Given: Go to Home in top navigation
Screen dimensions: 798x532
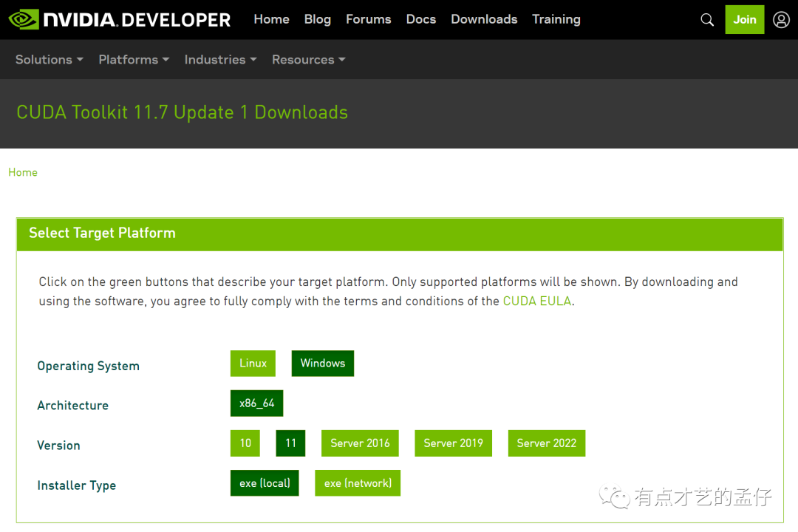Looking at the screenshot, I should coord(271,19).
